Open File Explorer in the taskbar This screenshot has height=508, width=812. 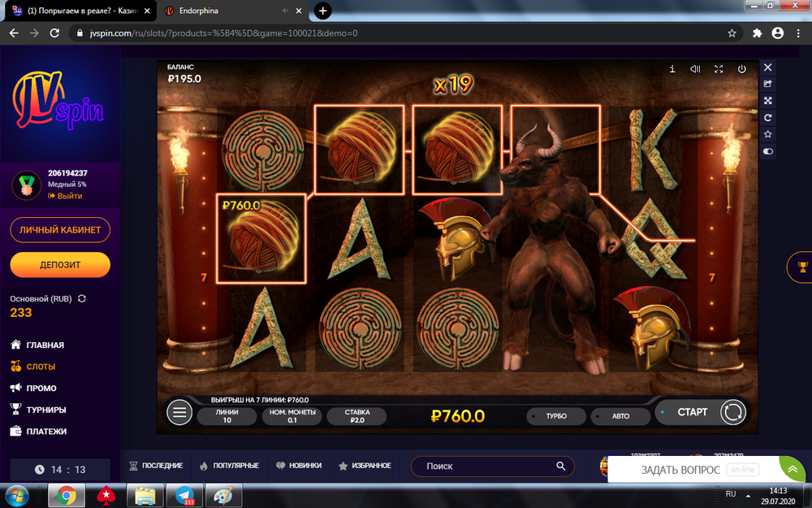(x=145, y=496)
